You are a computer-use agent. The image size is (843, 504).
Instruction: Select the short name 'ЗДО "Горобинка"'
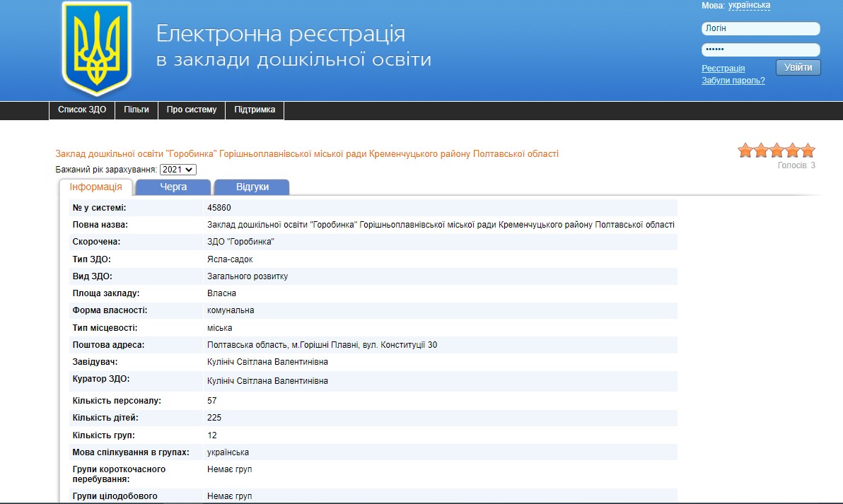[240, 242]
